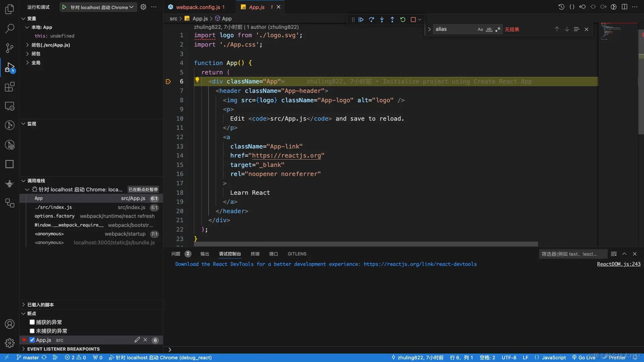This screenshot has width=644, height=362.
Task: Uncheck the App.js breakpoint checkbox
Action: coord(32,340)
